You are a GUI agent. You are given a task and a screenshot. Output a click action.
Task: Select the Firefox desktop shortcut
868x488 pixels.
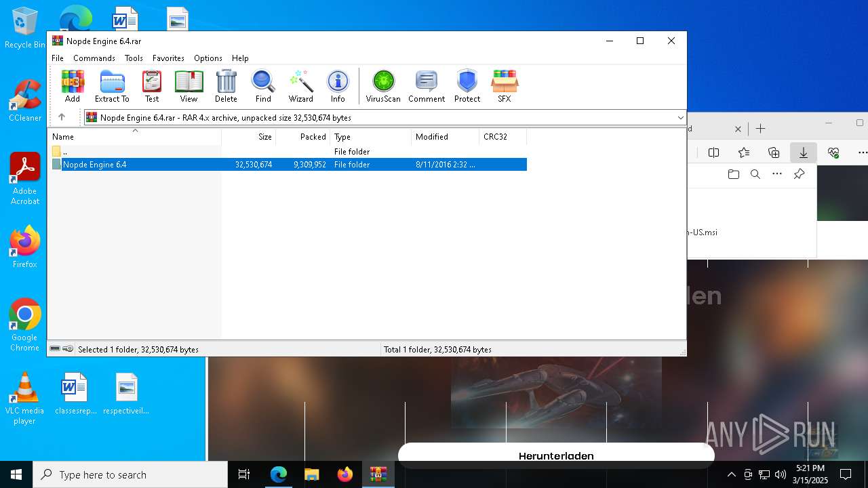pos(24,247)
